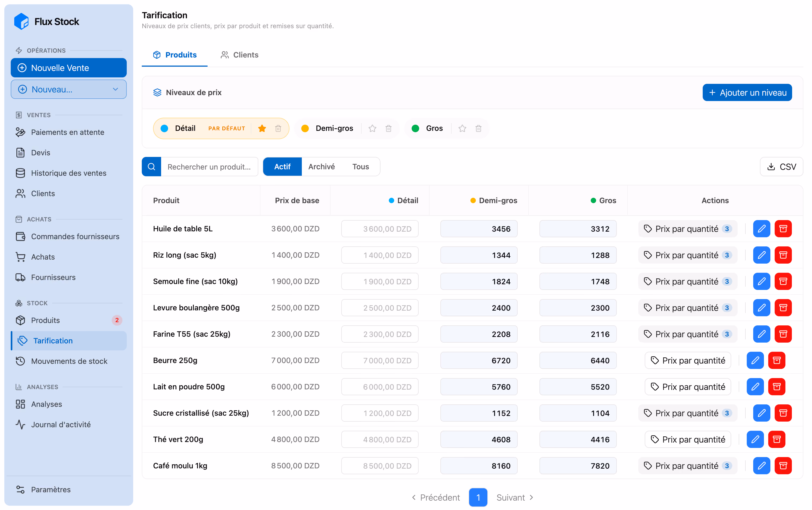
Task: Open Journal d'activité in sidebar
Action: coord(68,424)
